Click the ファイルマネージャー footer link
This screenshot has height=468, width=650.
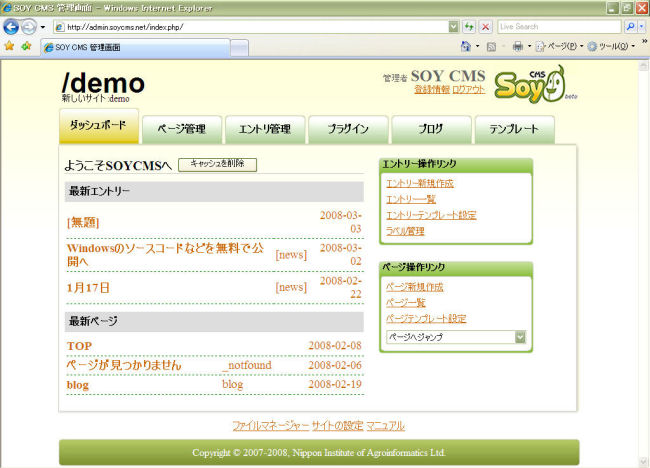click(x=271, y=426)
